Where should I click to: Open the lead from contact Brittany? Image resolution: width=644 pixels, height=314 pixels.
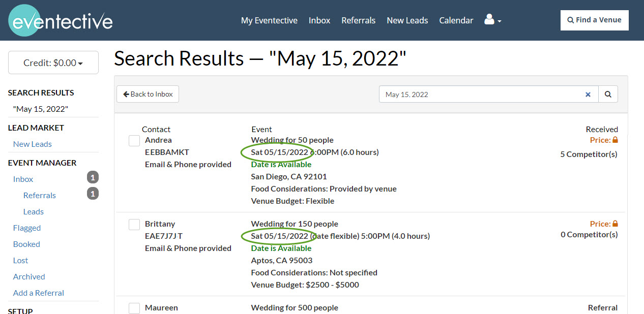tap(160, 224)
